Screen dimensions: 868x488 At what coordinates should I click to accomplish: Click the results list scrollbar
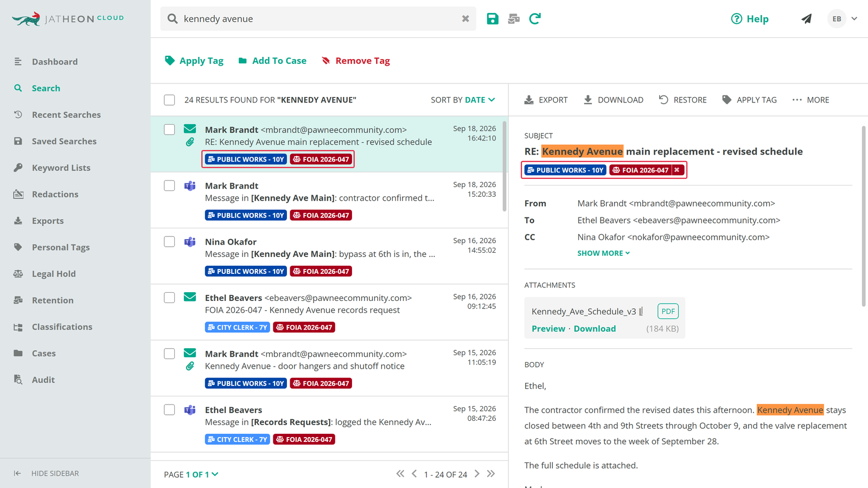pyautogui.click(x=505, y=167)
